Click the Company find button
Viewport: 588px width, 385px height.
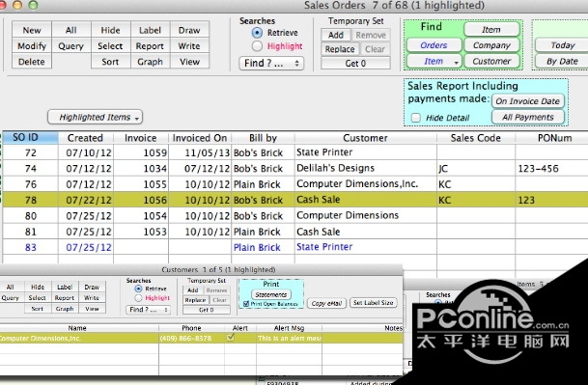coord(491,45)
